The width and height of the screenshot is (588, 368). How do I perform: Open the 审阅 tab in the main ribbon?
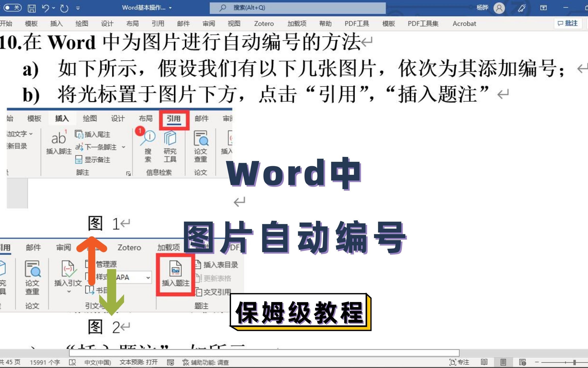[x=209, y=24]
